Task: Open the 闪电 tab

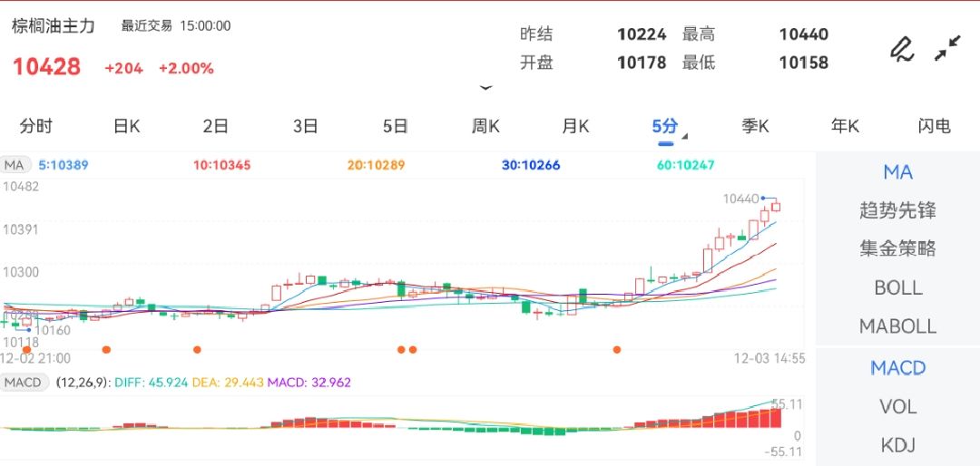Action: click(935, 126)
